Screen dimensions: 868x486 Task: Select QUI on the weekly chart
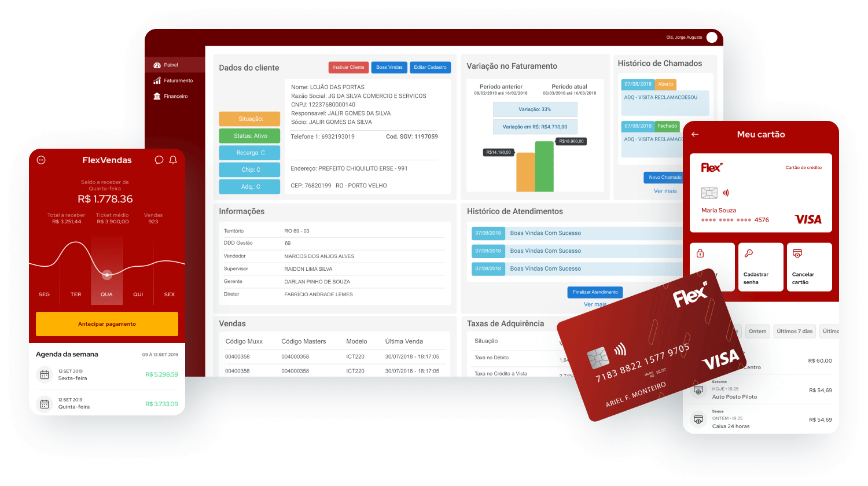tap(138, 294)
